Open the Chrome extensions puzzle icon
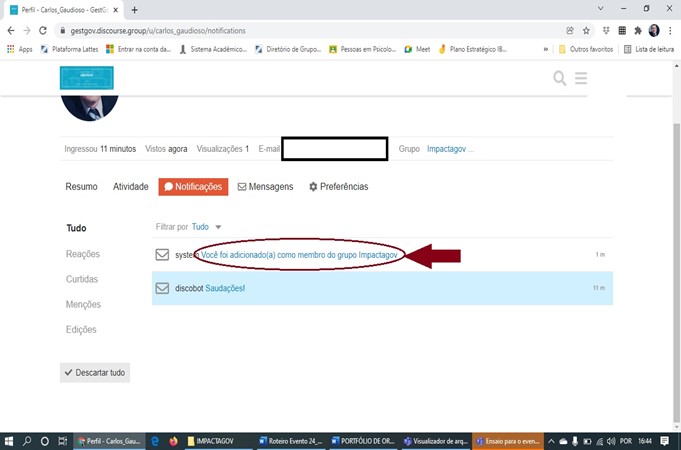 tap(637, 30)
